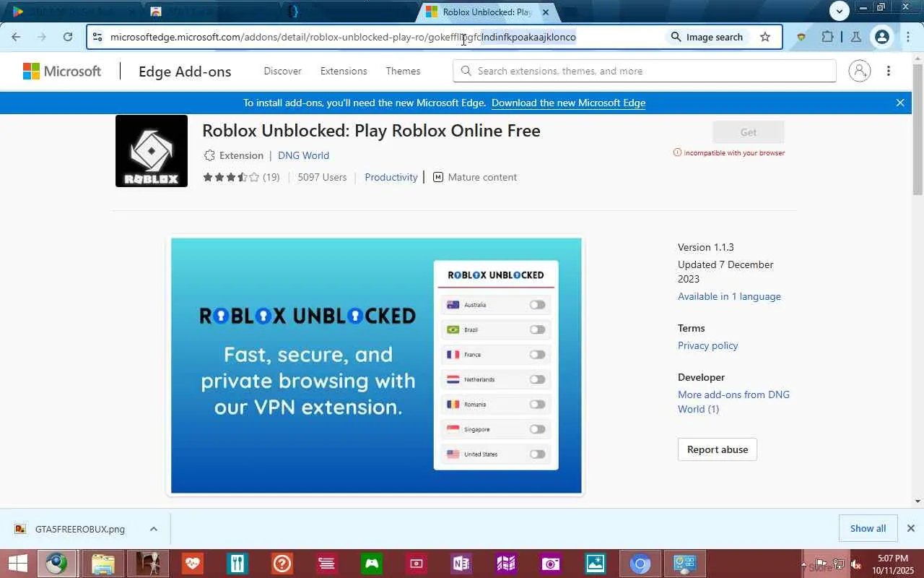Image resolution: width=924 pixels, height=578 pixels.
Task: Toggle the Brazil VPN switch in the preview
Action: [538, 329]
